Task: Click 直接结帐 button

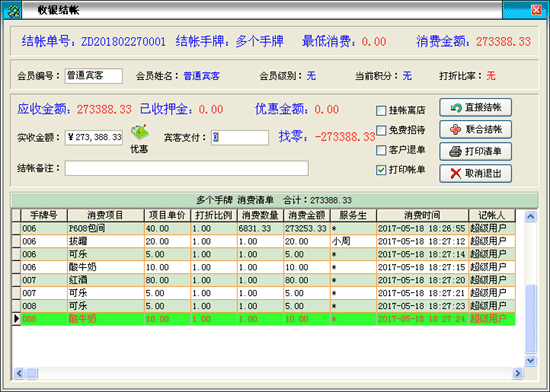Action: [x=475, y=108]
